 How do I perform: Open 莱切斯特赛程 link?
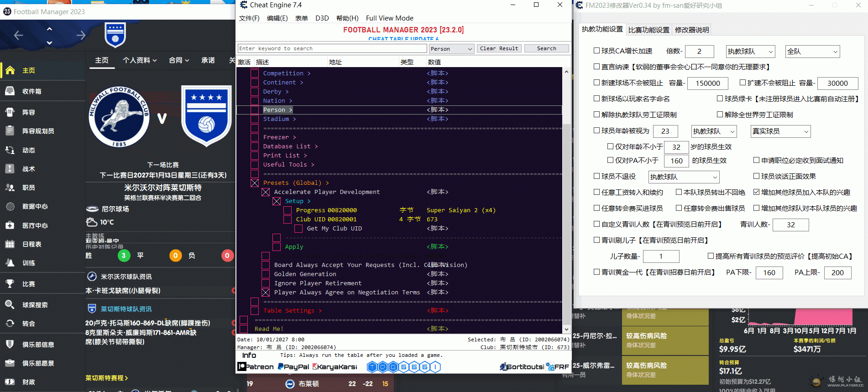click(106, 378)
